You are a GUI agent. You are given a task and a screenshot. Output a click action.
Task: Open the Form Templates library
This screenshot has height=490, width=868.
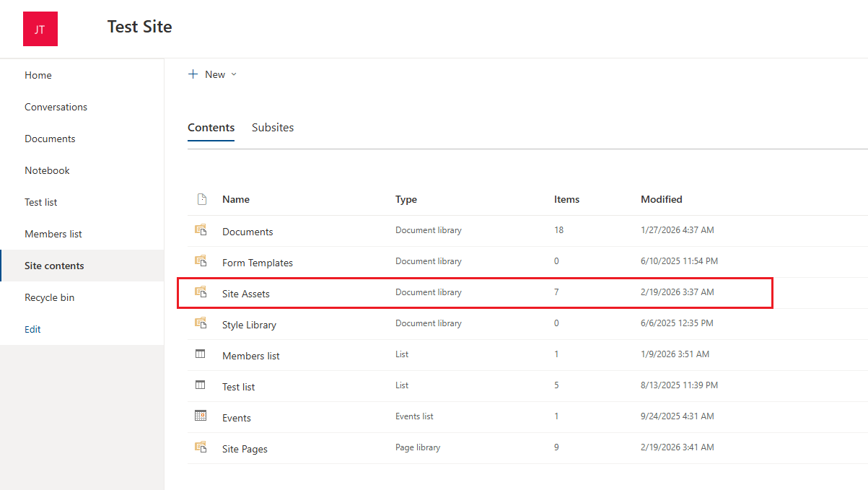258,263
